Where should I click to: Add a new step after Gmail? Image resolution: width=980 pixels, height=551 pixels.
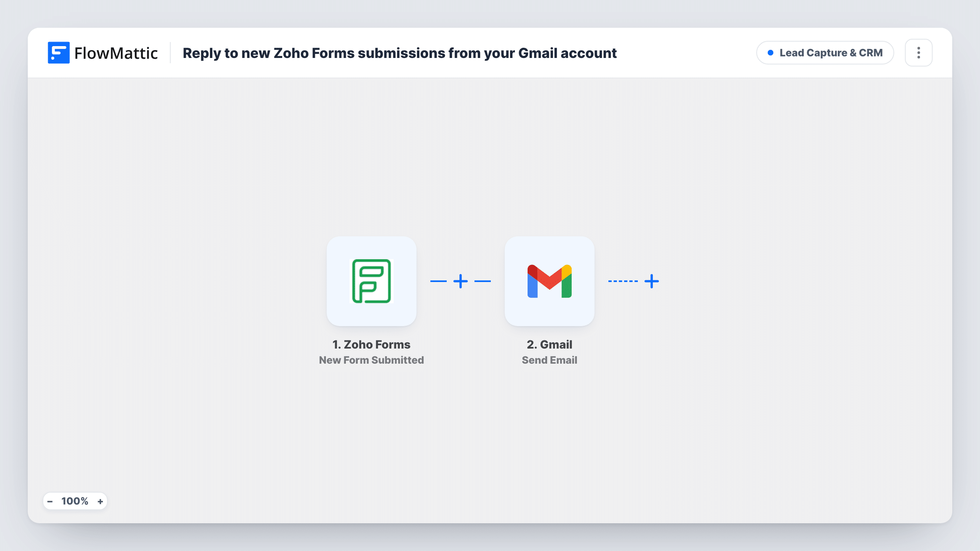point(652,281)
